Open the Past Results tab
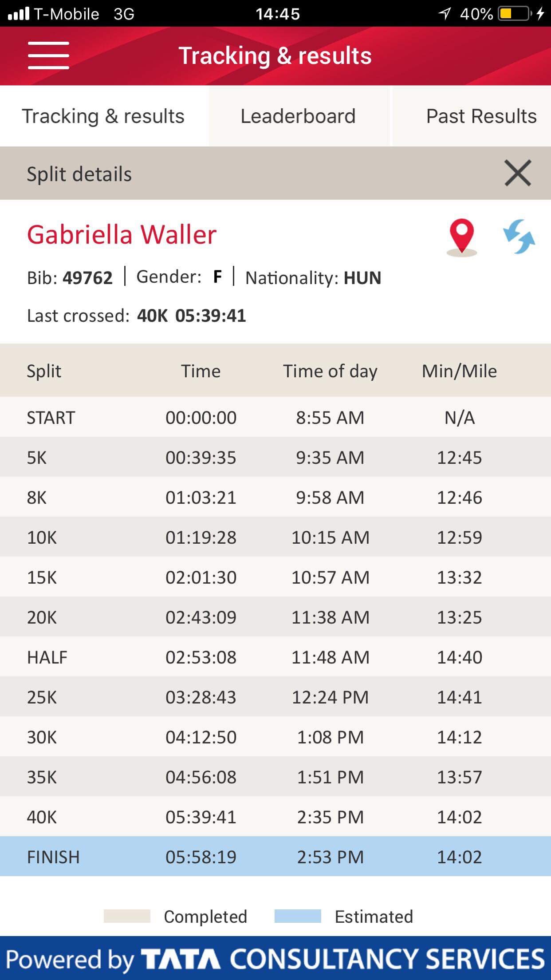The width and height of the screenshot is (551, 980). point(481,116)
